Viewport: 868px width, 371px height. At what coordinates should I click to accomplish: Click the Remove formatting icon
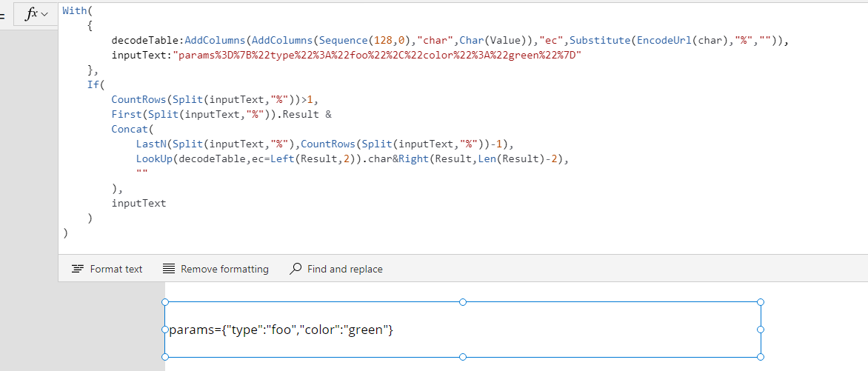pyautogui.click(x=169, y=269)
